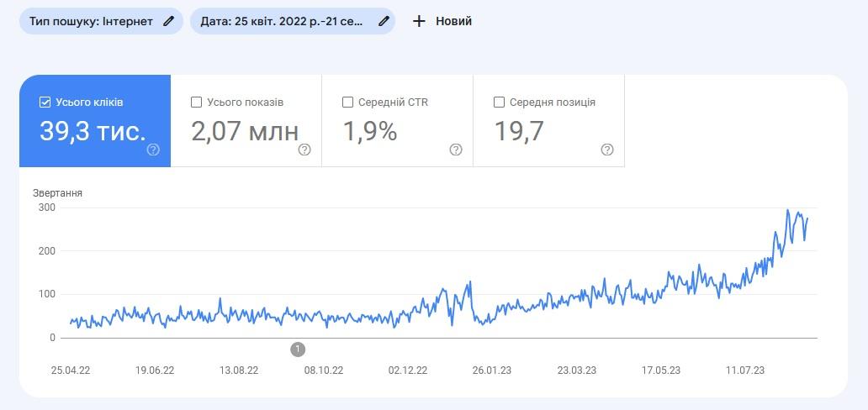Open help icon on Усього кліків card

[x=153, y=150]
